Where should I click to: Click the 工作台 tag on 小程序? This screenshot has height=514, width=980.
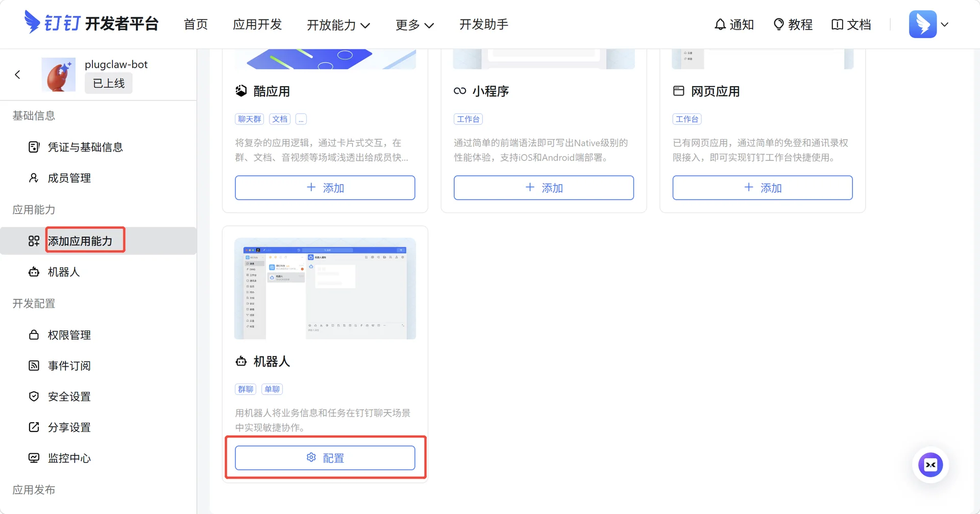[x=468, y=119]
